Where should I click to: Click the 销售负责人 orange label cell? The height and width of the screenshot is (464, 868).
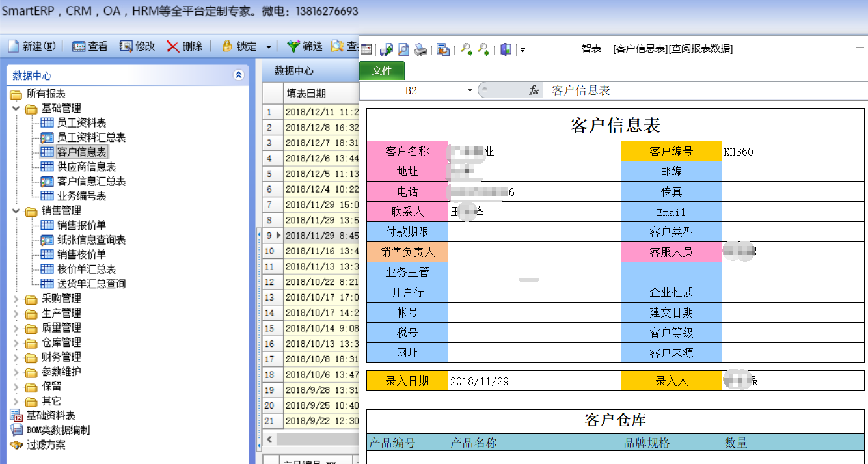pyautogui.click(x=407, y=252)
